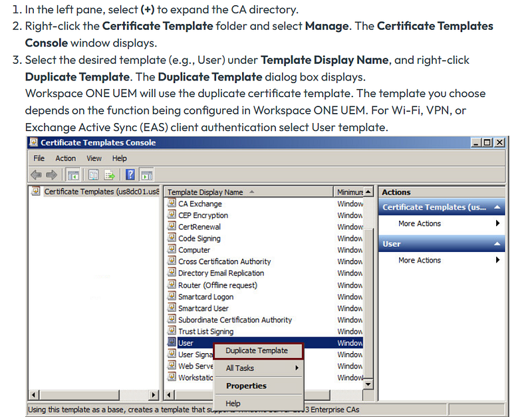This screenshot has width=532, height=417.
Task: Click the User Signature template icon
Action: point(172,354)
